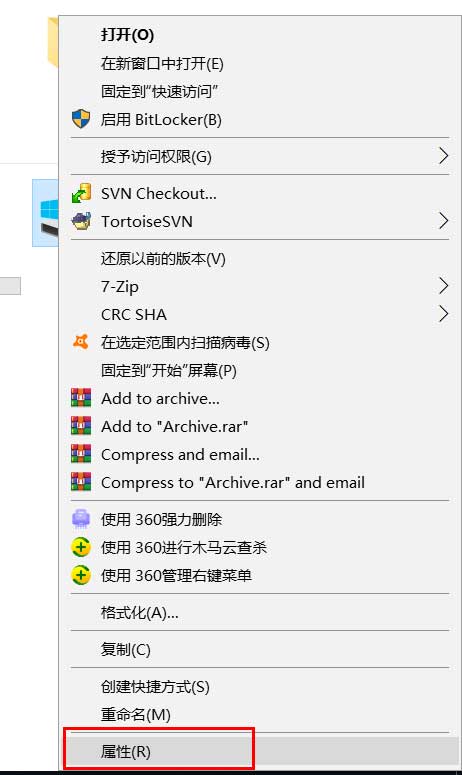Viewport: 462px width, 775px height.
Task: Click the purple 360 force delete shredder icon
Action: (x=81, y=519)
